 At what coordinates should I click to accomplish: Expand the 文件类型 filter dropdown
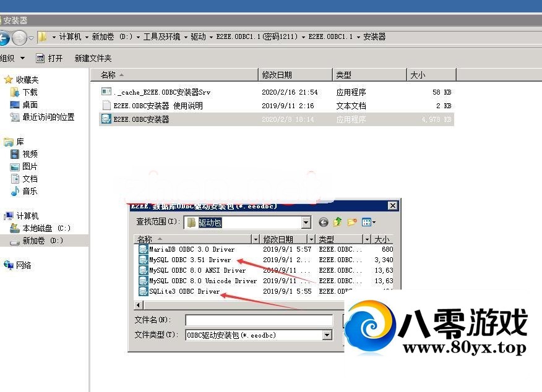327,335
